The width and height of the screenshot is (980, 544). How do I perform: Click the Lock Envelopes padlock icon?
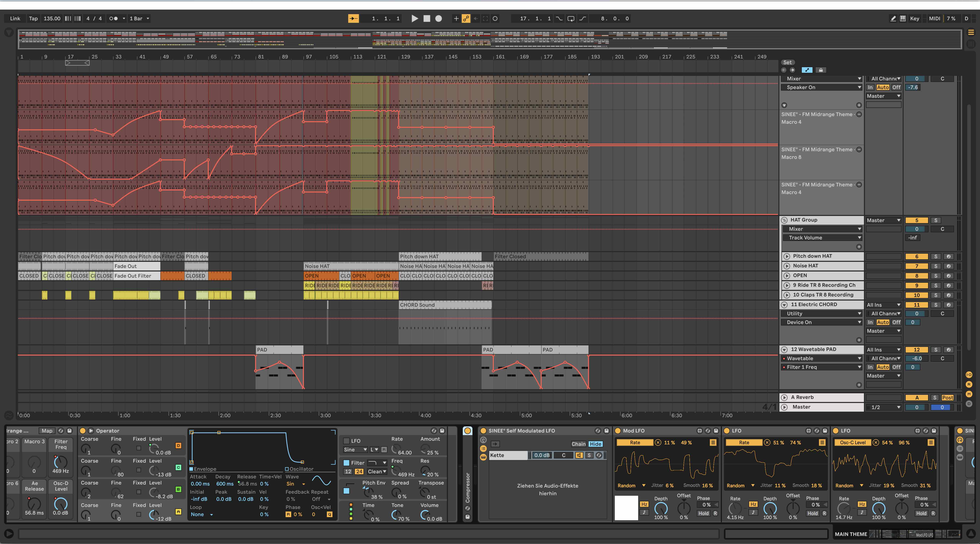point(821,70)
